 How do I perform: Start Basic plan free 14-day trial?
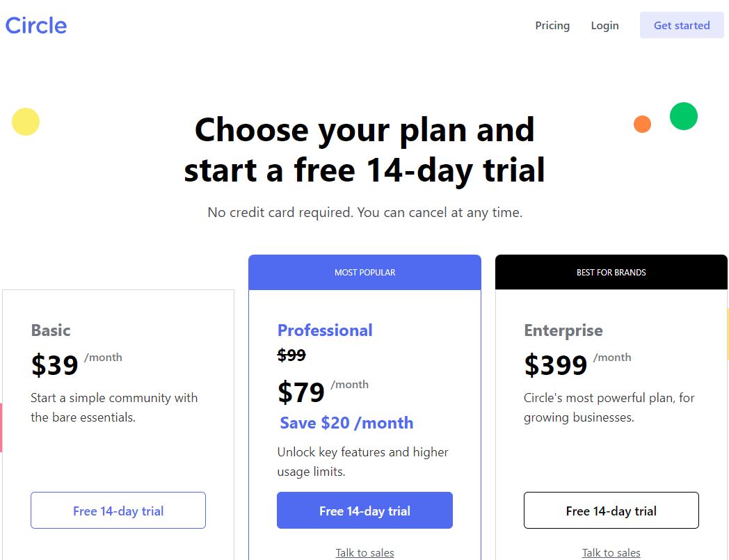(x=118, y=510)
